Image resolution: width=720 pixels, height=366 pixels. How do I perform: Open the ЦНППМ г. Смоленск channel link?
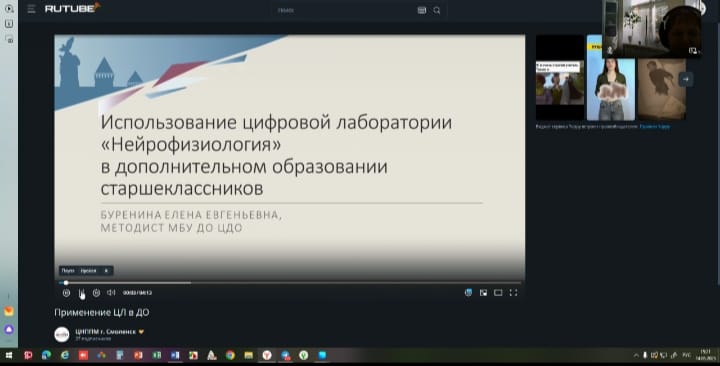pyautogui.click(x=106, y=332)
